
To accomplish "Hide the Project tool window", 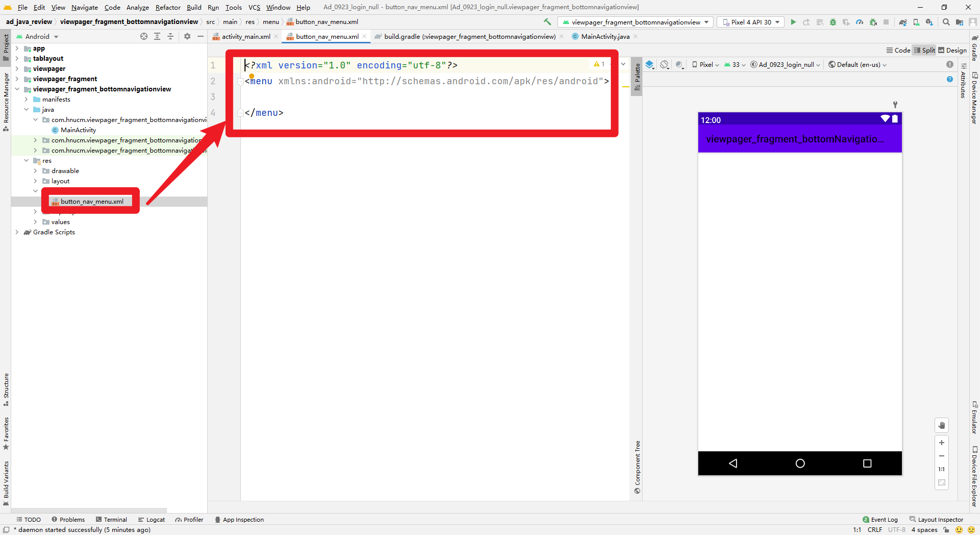I will click(201, 36).
